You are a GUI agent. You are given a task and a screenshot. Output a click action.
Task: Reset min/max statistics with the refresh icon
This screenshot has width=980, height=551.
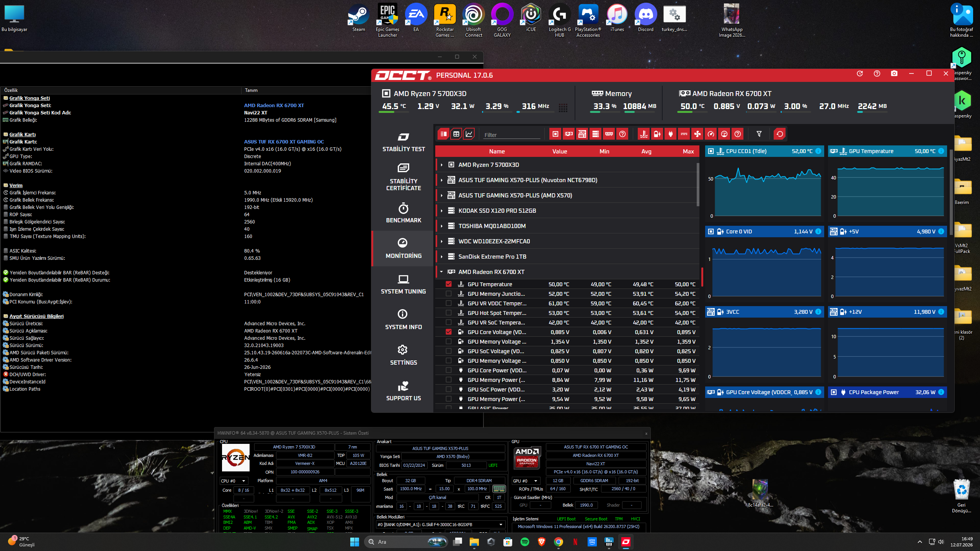click(x=780, y=134)
